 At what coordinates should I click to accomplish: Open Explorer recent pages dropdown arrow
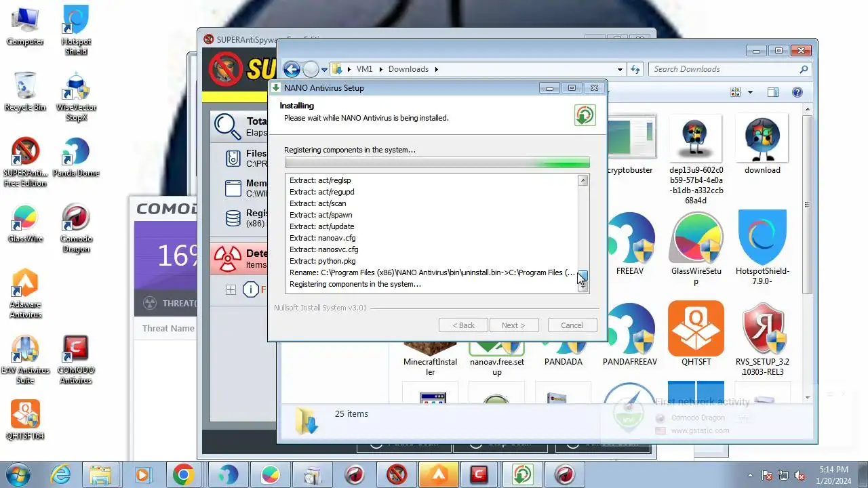[x=324, y=69]
